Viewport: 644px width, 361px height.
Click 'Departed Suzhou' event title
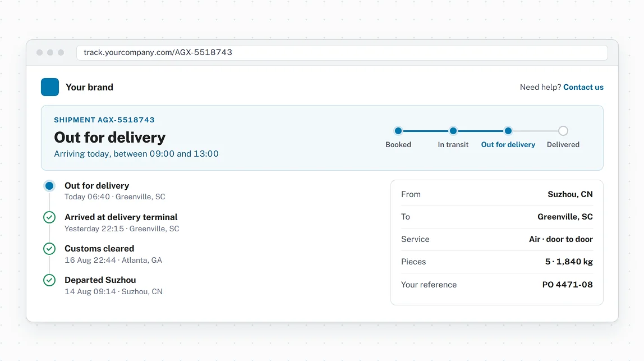click(x=100, y=280)
